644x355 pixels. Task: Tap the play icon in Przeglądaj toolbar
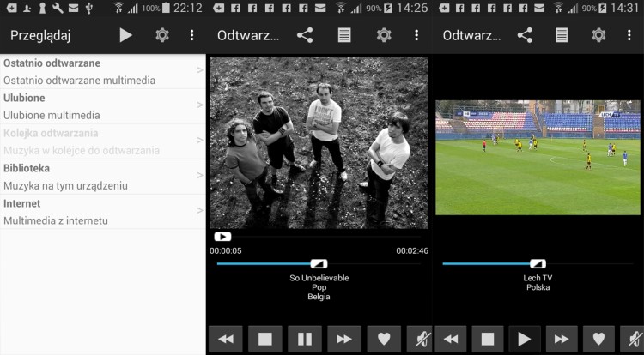(x=126, y=35)
